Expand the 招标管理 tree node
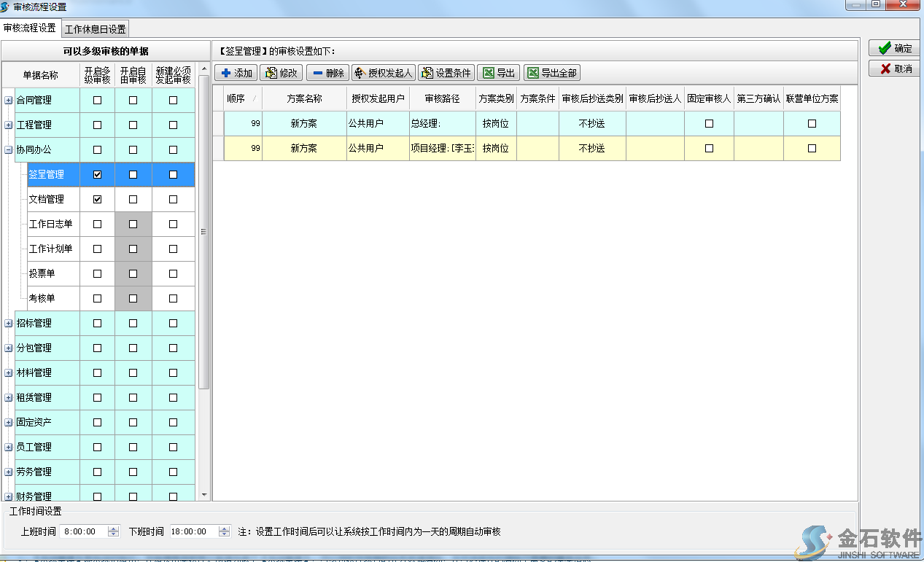 (9, 324)
